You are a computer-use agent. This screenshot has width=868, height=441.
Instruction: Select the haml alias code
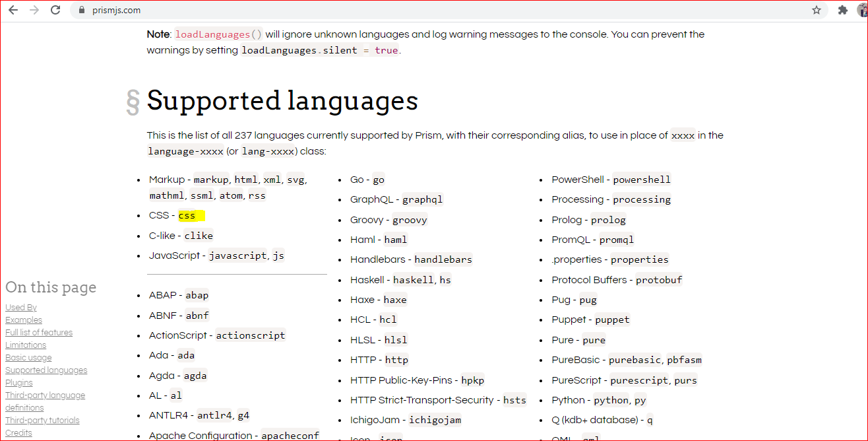396,240
